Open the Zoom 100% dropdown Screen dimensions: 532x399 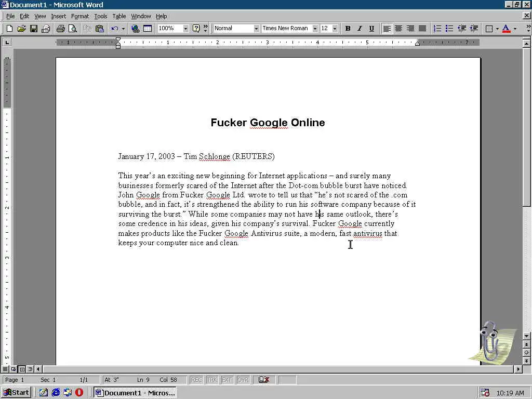185,29
